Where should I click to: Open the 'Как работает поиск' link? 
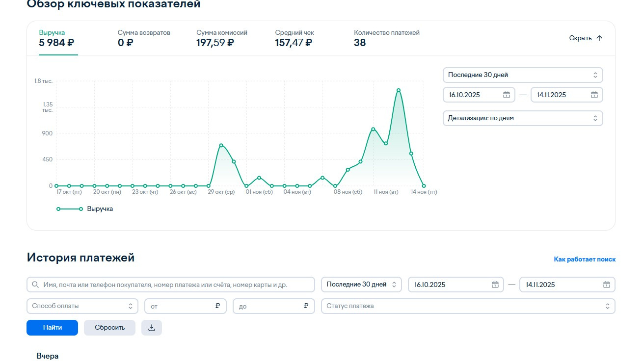pos(585,259)
